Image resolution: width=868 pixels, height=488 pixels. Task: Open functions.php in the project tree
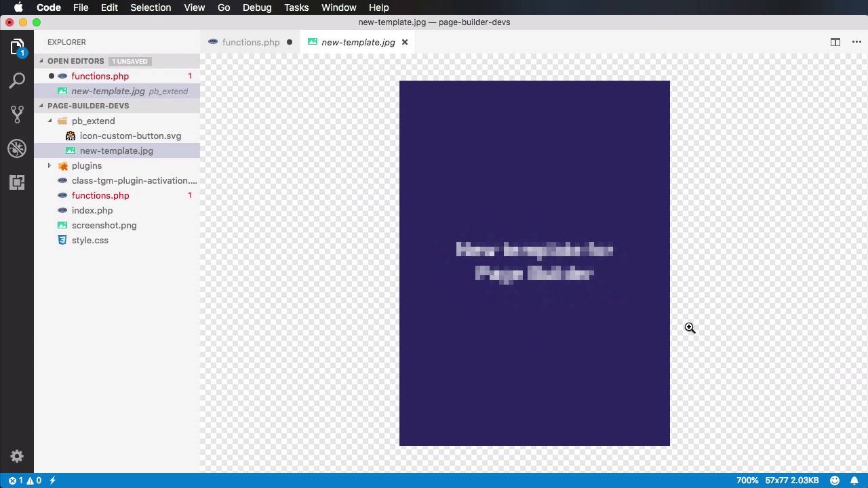point(117,195)
